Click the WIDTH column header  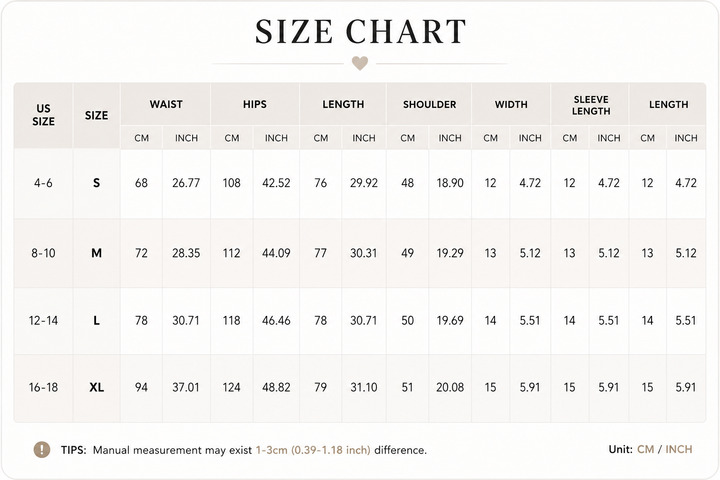click(511, 104)
